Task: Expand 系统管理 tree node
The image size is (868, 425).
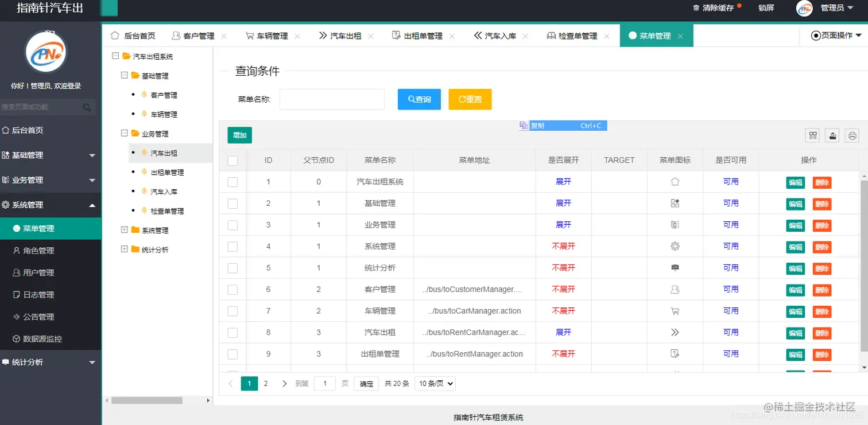Action: tap(124, 229)
